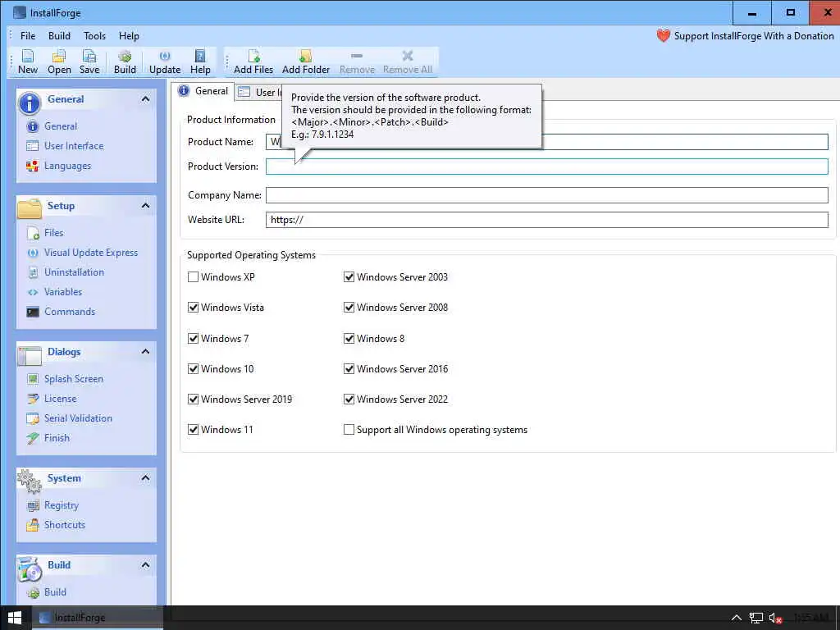
Task: Click the Company Name input field
Action: point(546,195)
